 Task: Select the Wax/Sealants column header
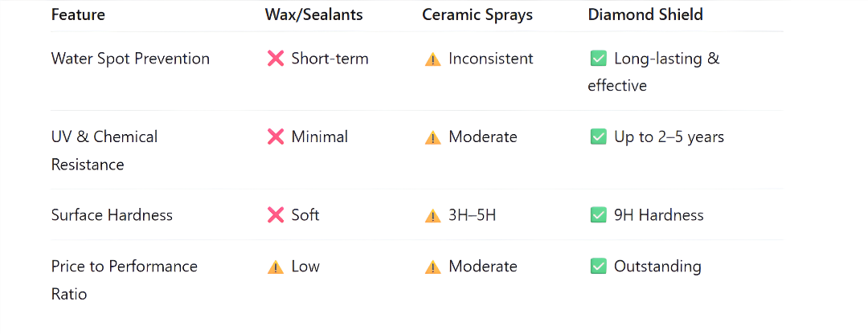point(314,15)
